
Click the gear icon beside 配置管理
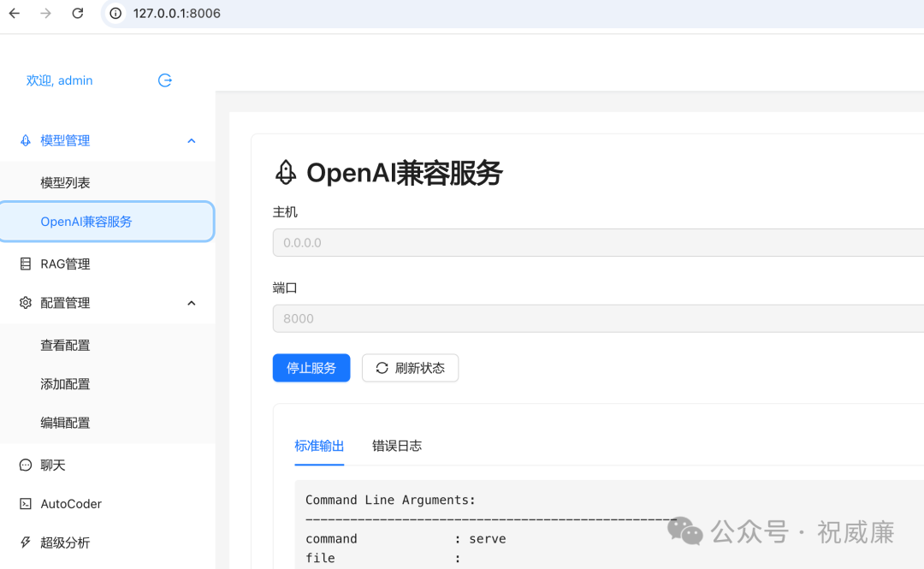(25, 302)
